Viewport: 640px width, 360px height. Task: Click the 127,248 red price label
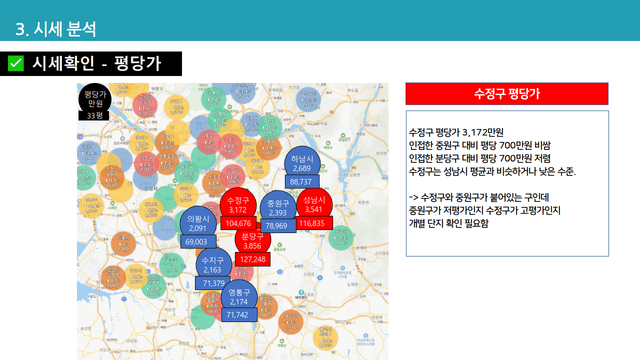[x=253, y=259]
